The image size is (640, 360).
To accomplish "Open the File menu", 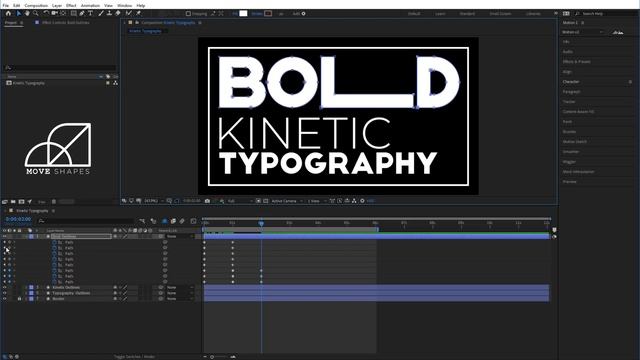I will tap(6, 6).
